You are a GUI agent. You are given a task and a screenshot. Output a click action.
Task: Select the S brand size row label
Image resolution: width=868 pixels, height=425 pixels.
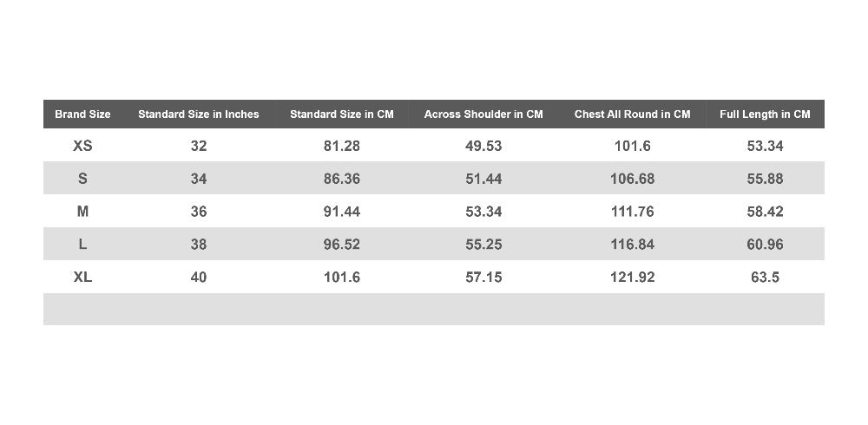(82, 178)
